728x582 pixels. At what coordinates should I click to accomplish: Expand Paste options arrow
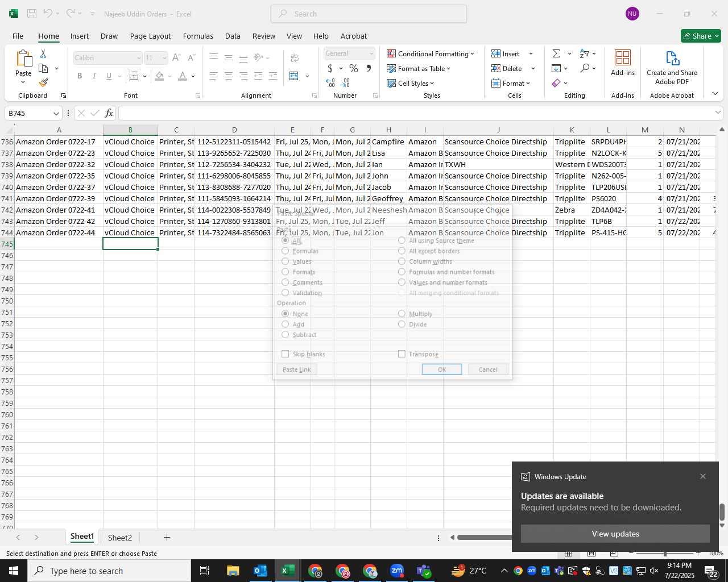click(x=23, y=83)
